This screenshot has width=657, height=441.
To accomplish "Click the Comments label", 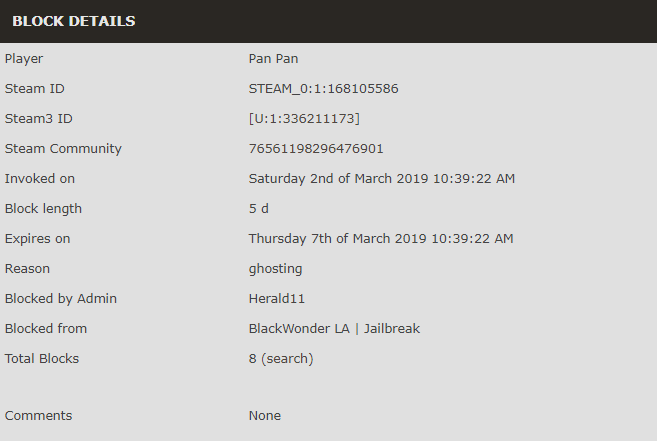I will point(39,416).
